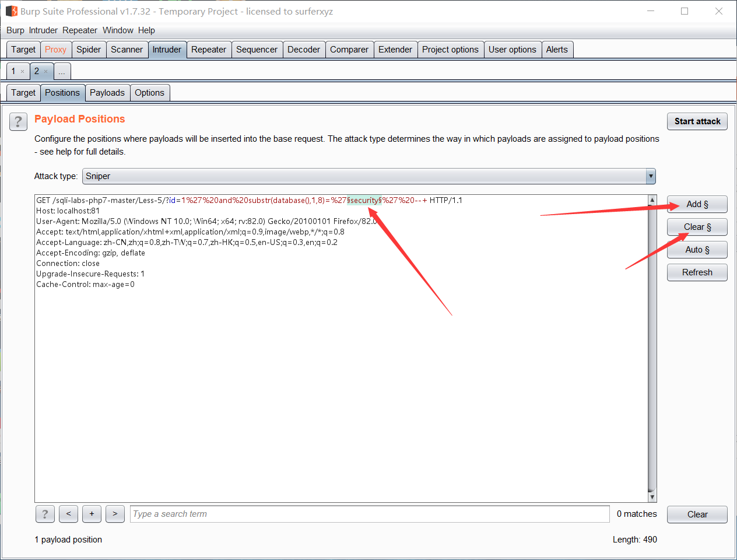Click the highlighted security payload marker
Viewport: 737px width, 560px height.
pyautogui.click(x=364, y=200)
